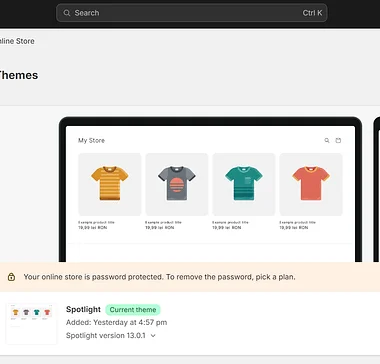Click the Current theme badge
The height and width of the screenshot is (364, 380).
[133, 310]
